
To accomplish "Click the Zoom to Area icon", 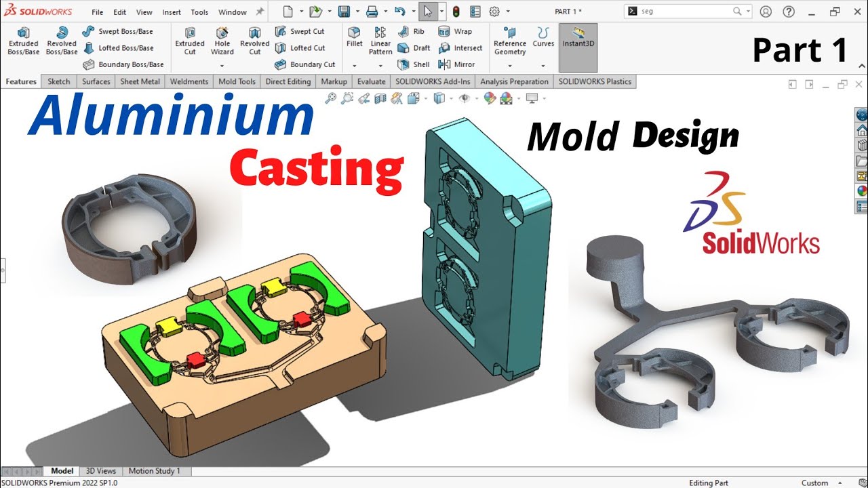I will point(347,98).
